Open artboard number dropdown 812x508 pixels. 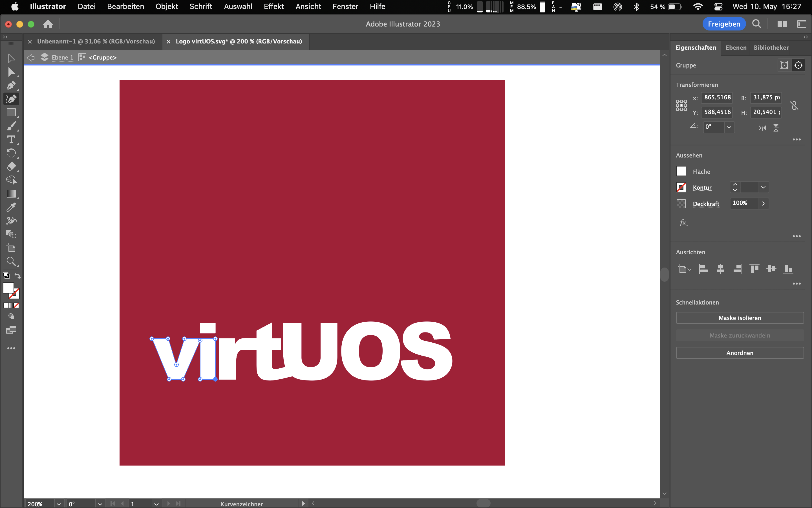click(x=156, y=504)
